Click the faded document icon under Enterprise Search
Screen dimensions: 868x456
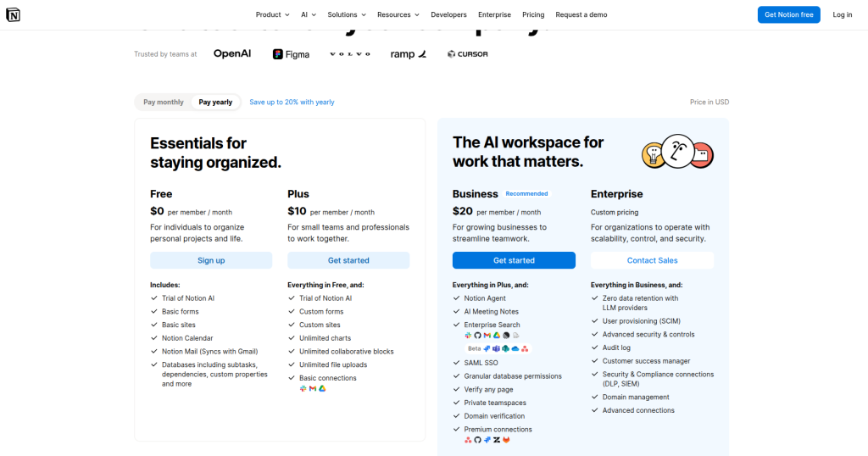516,336
